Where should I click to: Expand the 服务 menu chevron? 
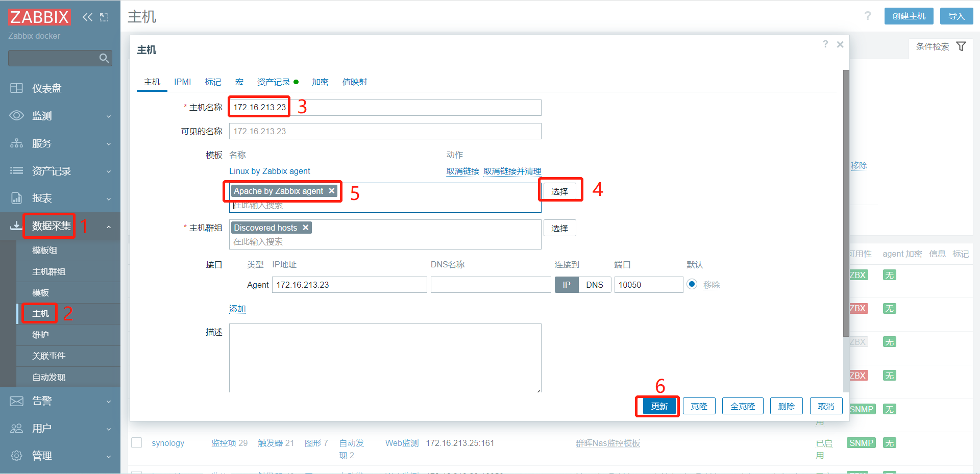tap(109, 144)
